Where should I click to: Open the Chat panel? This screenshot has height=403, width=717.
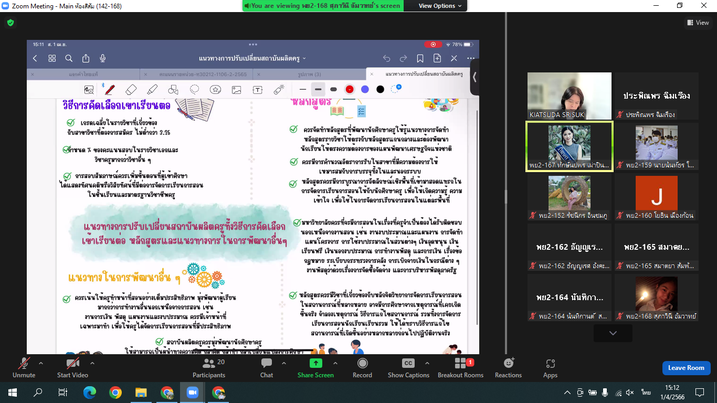tap(266, 366)
